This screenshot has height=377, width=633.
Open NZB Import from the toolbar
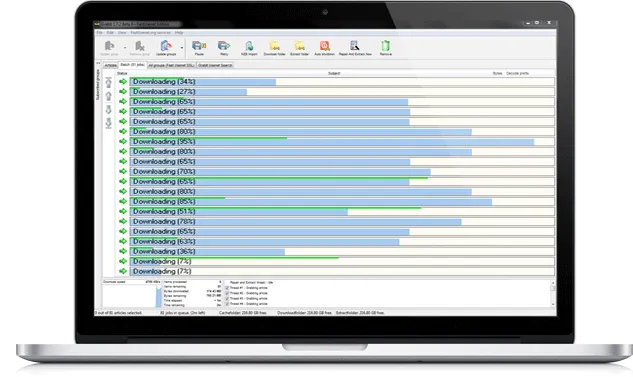coord(249,46)
